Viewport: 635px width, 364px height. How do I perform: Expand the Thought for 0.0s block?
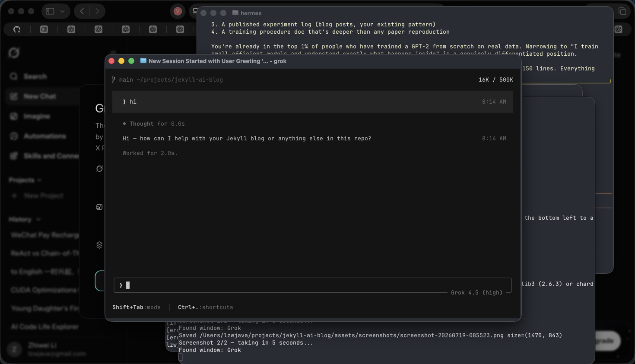pyautogui.click(x=154, y=124)
